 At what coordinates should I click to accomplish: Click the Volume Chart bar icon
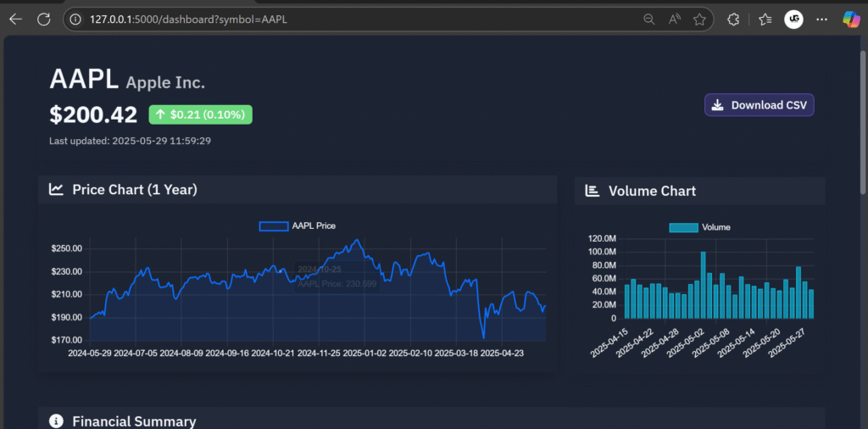(593, 191)
